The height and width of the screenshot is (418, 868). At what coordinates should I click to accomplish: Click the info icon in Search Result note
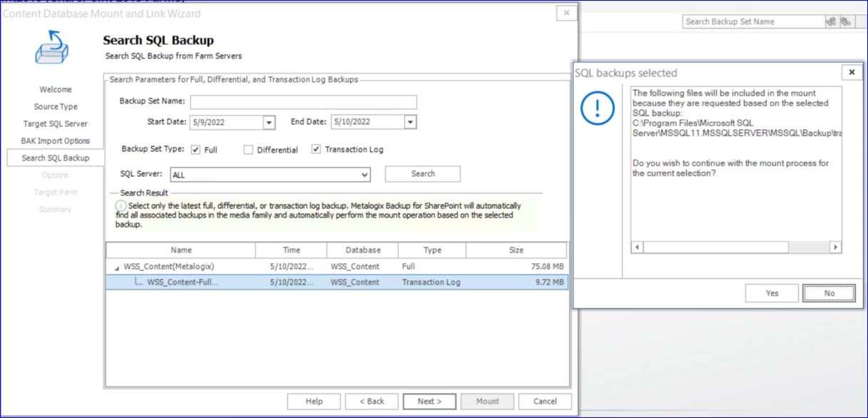click(x=121, y=205)
